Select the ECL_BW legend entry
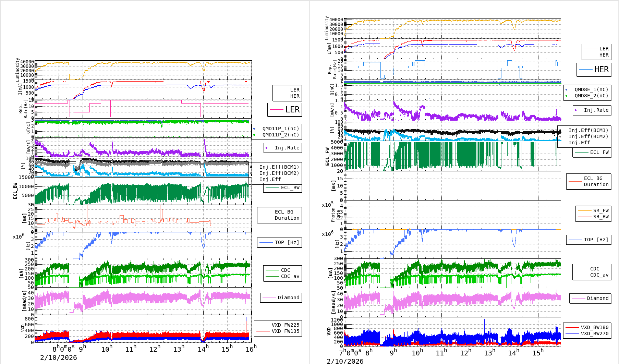Screen dimensions: 619x364 (x=283, y=188)
